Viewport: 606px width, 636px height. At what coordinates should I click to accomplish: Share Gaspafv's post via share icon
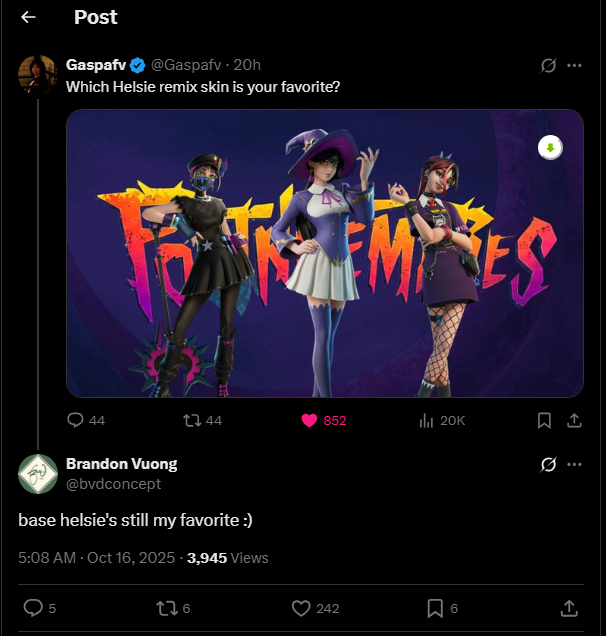point(574,420)
